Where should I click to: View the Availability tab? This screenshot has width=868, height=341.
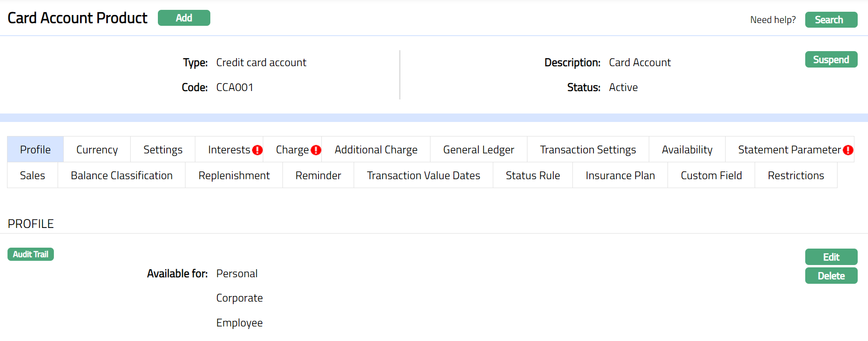(x=687, y=150)
